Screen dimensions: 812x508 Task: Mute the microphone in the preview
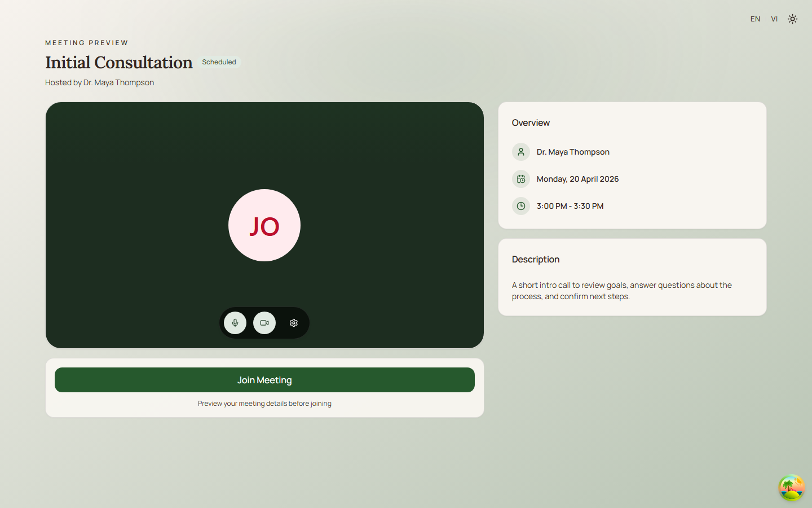click(x=235, y=323)
